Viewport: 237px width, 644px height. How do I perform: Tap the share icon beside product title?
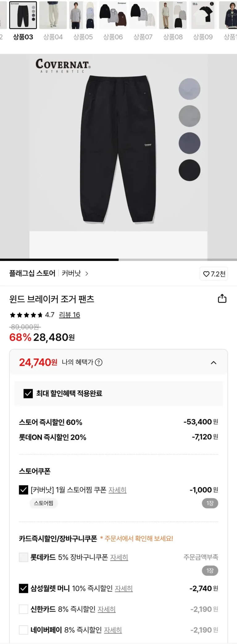[x=222, y=299]
